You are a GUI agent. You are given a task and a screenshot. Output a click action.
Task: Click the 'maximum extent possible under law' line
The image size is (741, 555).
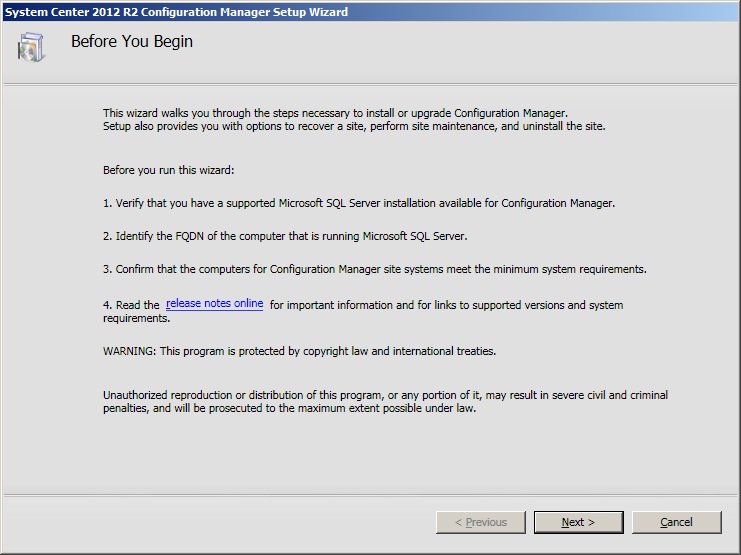pos(290,408)
